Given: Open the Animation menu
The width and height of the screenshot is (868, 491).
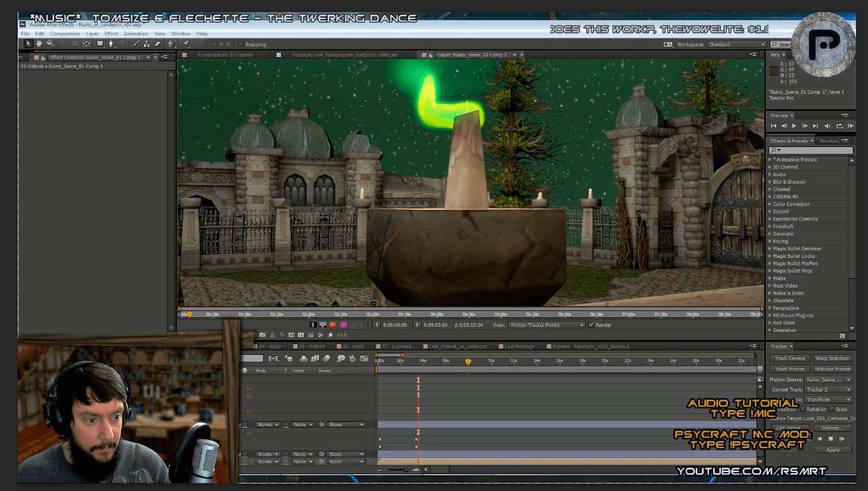Looking at the screenshot, I should click(x=136, y=34).
